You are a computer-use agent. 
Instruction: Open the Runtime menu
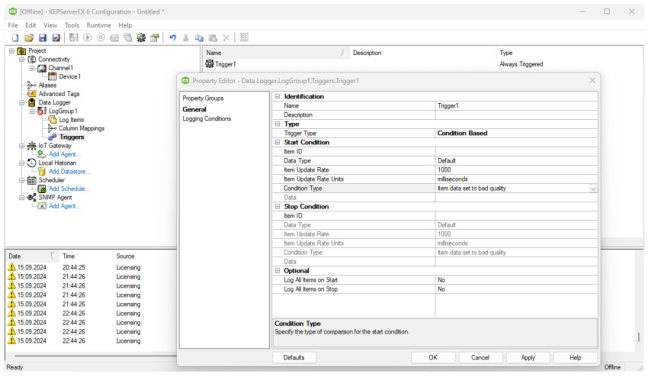pyautogui.click(x=99, y=25)
